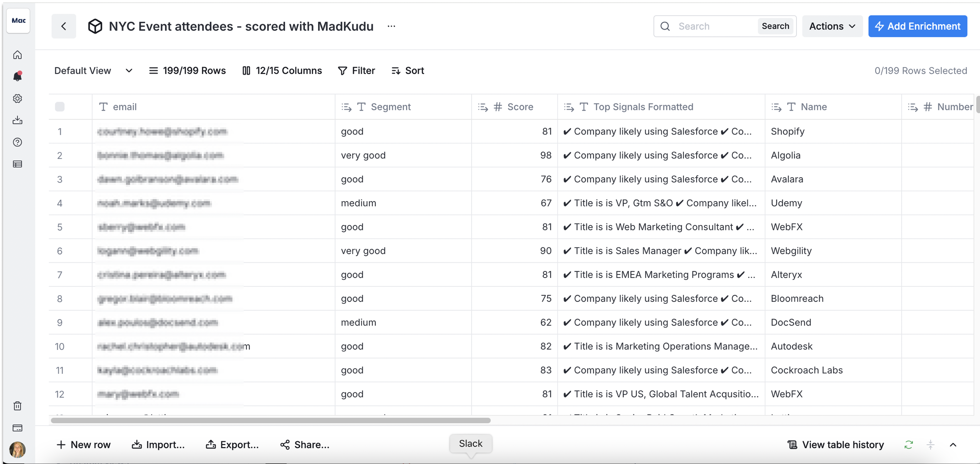Open notifications from the bell icon
Viewport: 980px width, 464px height.
18,76
